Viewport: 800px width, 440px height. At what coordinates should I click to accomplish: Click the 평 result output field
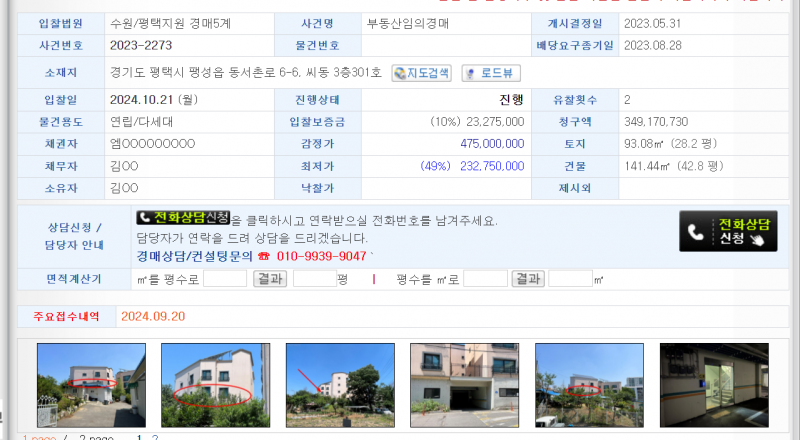314,279
